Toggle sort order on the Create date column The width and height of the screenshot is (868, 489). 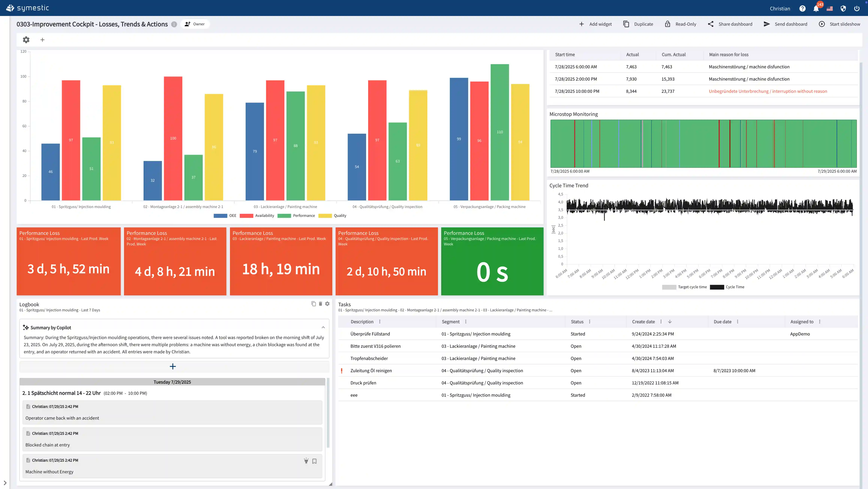pos(670,321)
